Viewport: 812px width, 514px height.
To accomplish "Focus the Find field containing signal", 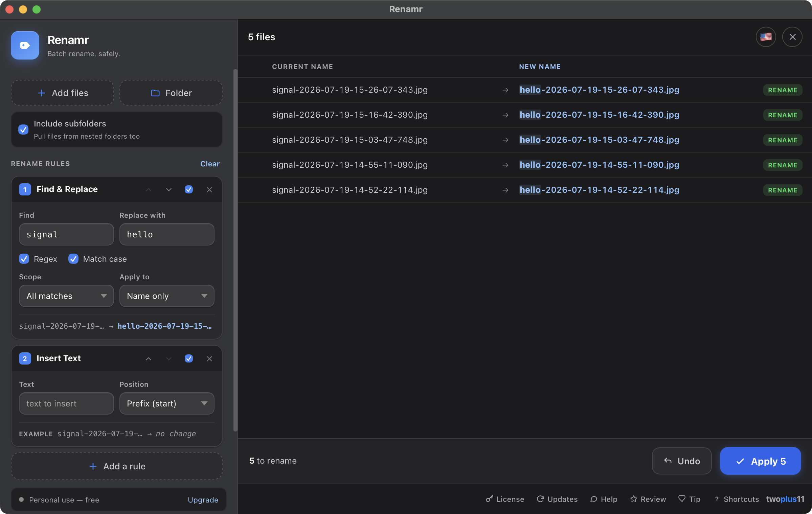I will click(x=66, y=234).
